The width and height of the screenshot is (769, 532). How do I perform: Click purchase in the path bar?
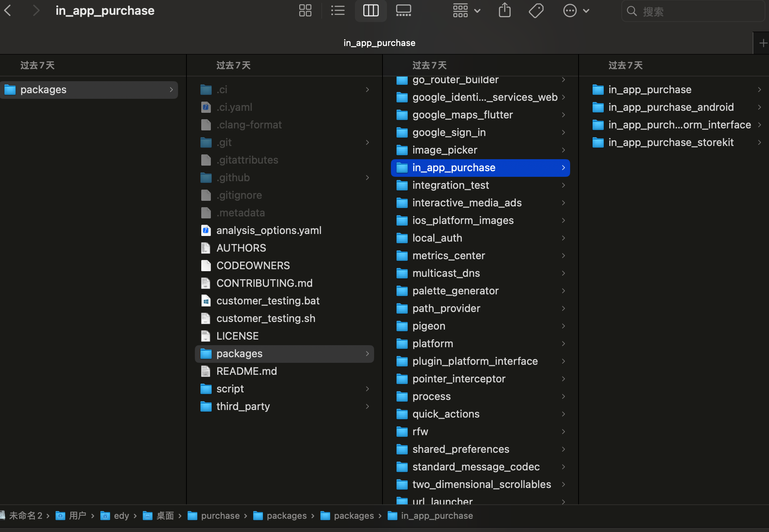coord(214,516)
